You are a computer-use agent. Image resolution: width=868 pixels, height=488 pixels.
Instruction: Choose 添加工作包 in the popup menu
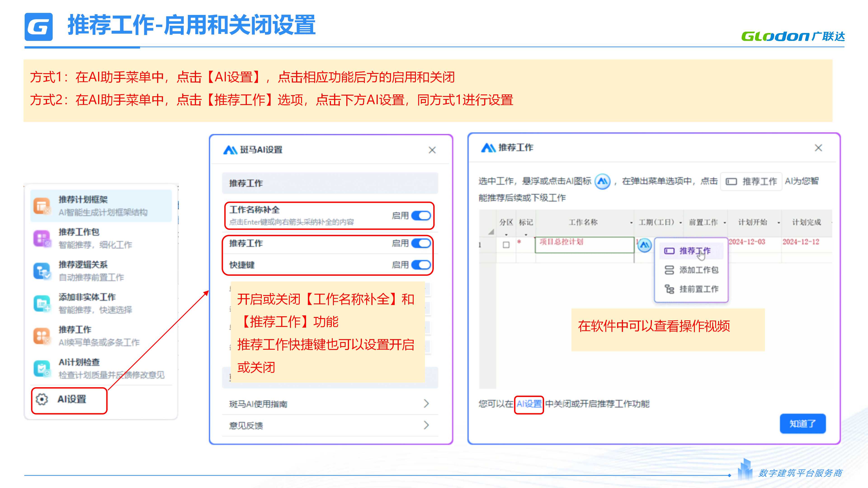691,270
